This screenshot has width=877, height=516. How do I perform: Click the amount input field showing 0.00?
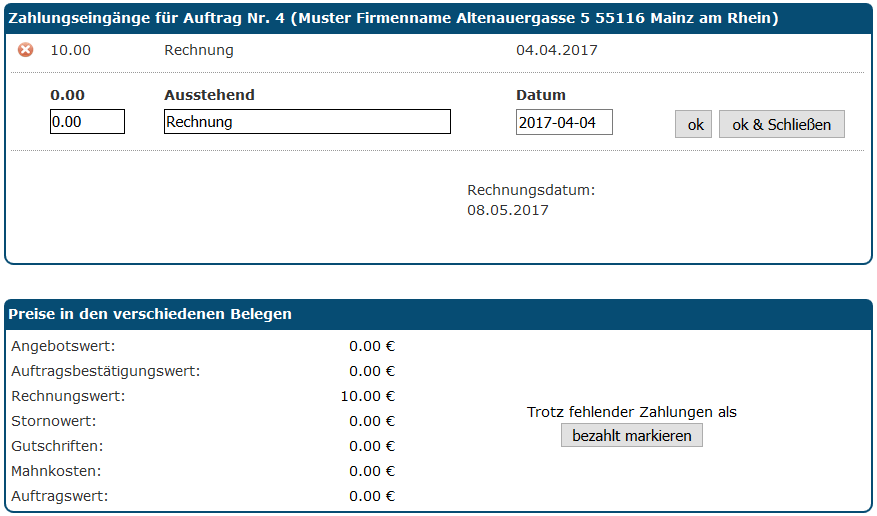click(x=87, y=122)
